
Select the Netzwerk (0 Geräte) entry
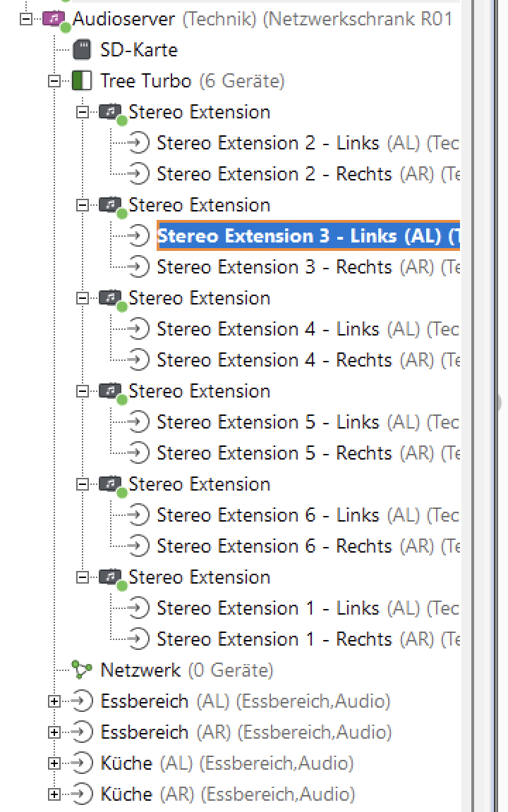[186, 670]
